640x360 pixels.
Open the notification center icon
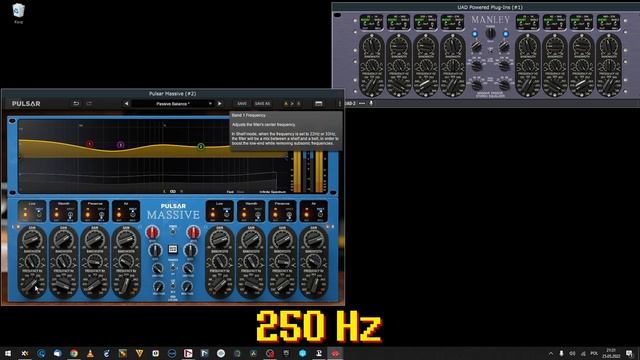coord(629,353)
